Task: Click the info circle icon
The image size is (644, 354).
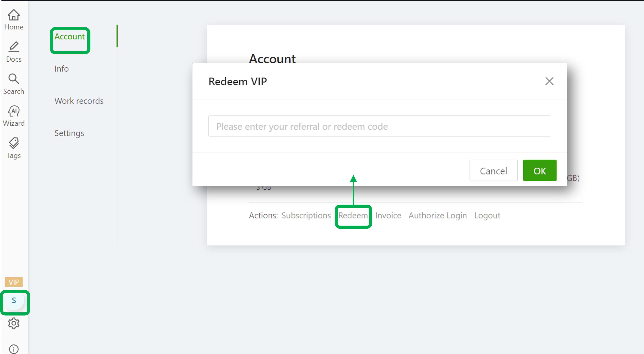Action: tap(14, 349)
